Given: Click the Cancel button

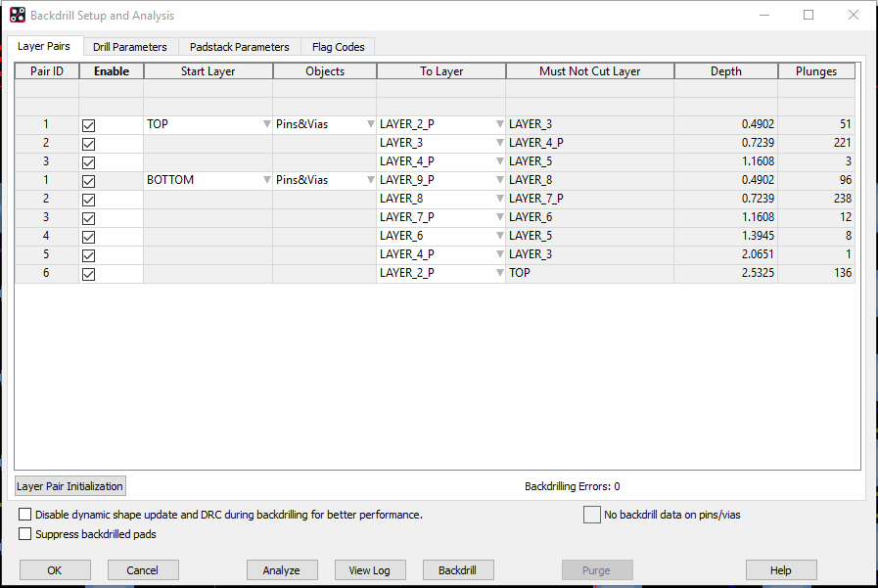Looking at the screenshot, I should (x=143, y=570).
